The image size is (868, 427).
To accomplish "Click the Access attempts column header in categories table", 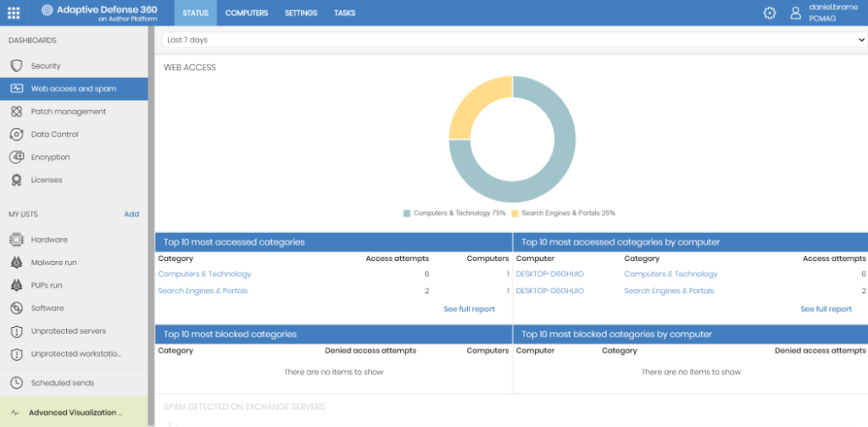I will (397, 258).
